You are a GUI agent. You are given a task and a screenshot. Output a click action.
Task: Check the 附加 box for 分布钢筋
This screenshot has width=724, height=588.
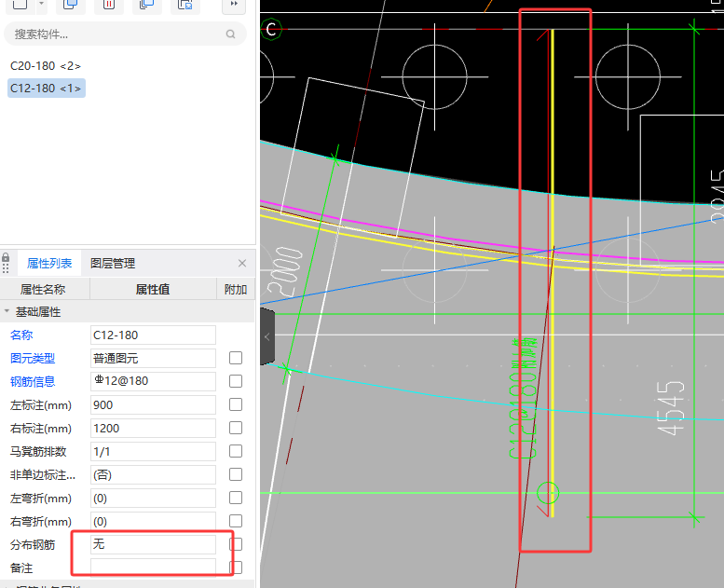click(236, 544)
